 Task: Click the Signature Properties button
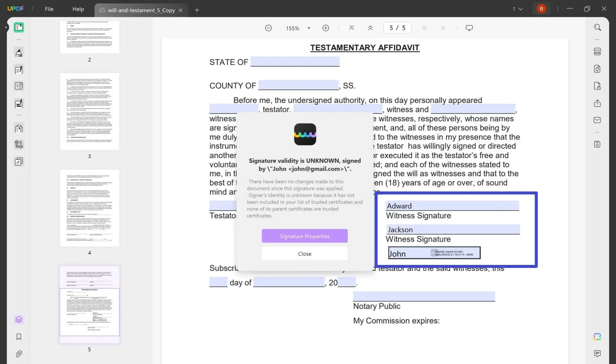tap(304, 236)
